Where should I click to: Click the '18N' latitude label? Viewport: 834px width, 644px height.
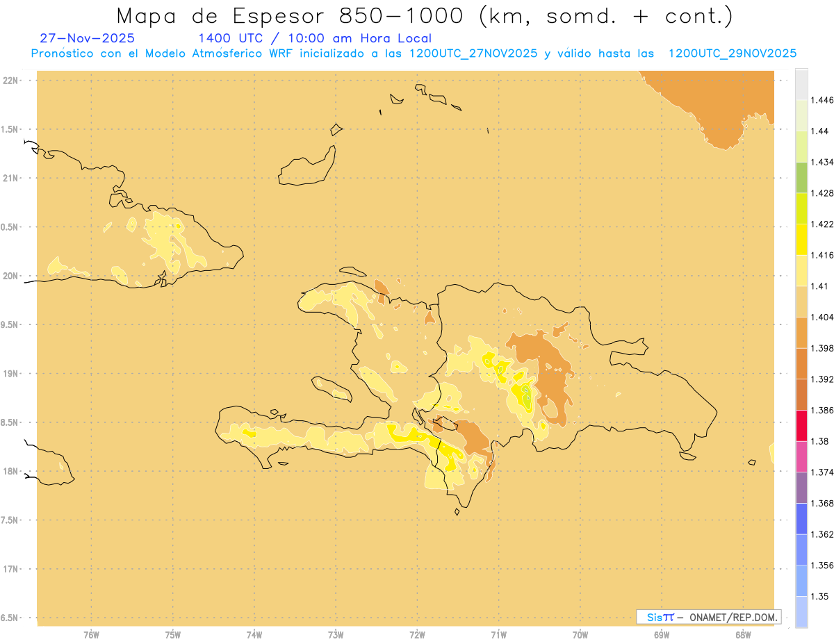coord(10,471)
